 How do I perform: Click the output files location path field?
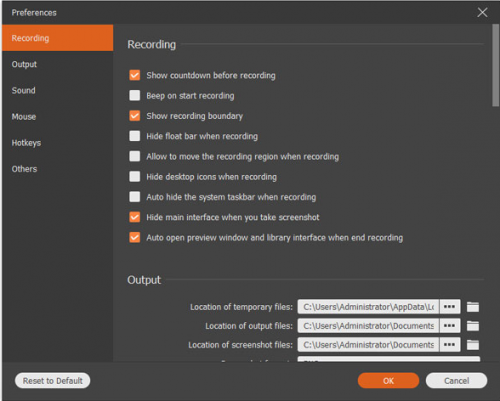[368, 326]
